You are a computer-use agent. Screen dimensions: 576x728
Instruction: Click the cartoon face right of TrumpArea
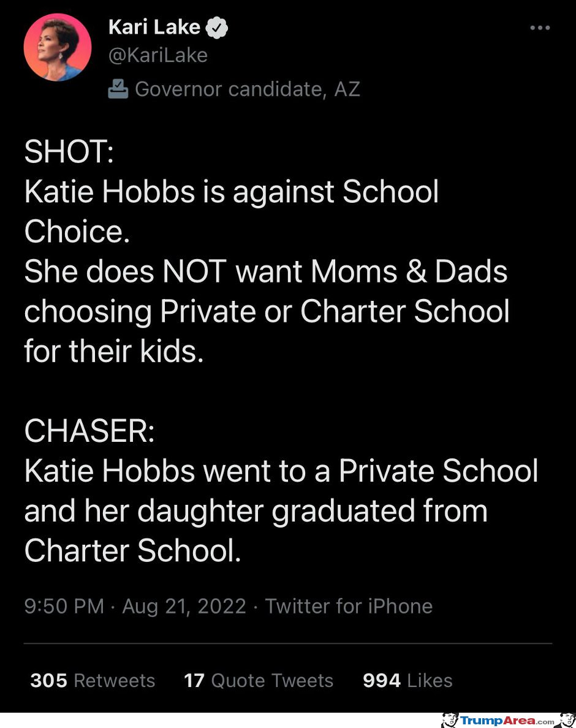click(569, 720)
